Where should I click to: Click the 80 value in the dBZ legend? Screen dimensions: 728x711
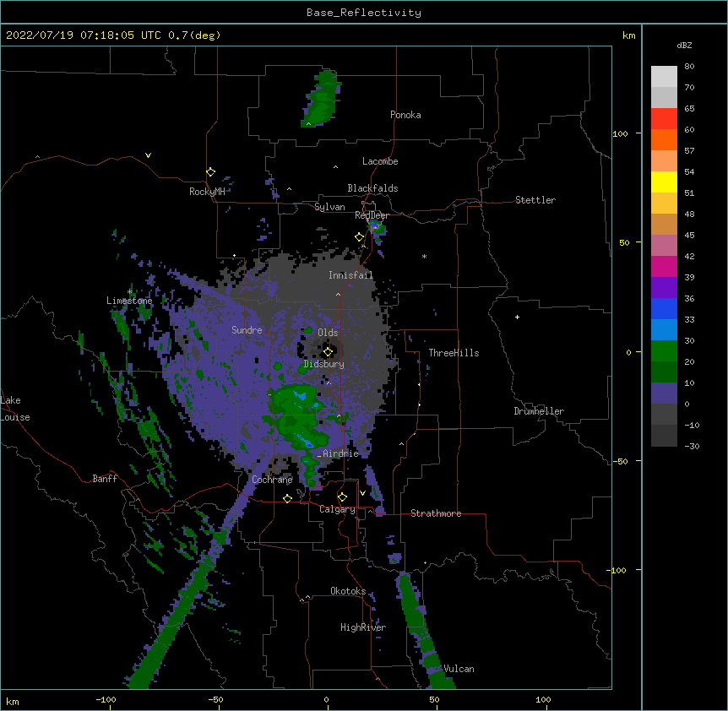(x=689, y=67)
